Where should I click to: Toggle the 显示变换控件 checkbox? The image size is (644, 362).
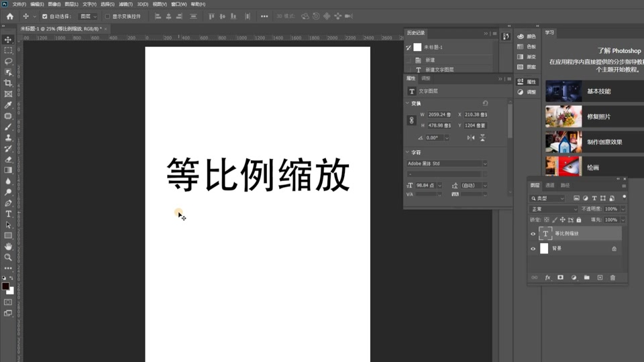(x=107, y=16)
